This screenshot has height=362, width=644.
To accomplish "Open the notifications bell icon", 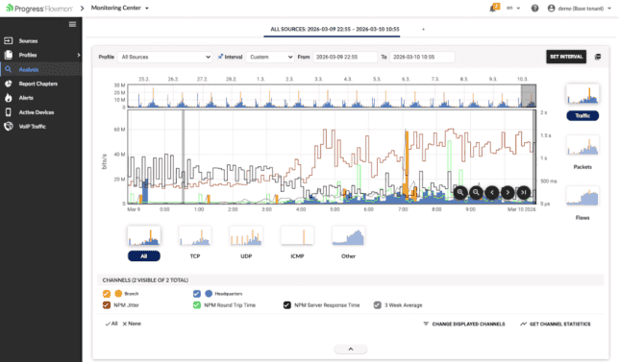I will [x=494, y=8].
